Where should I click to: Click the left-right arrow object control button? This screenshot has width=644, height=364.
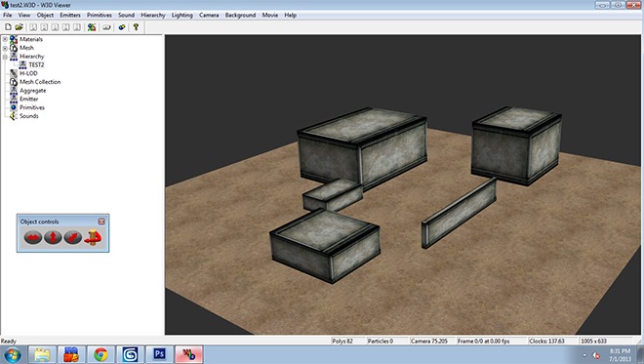pos(33,237)
